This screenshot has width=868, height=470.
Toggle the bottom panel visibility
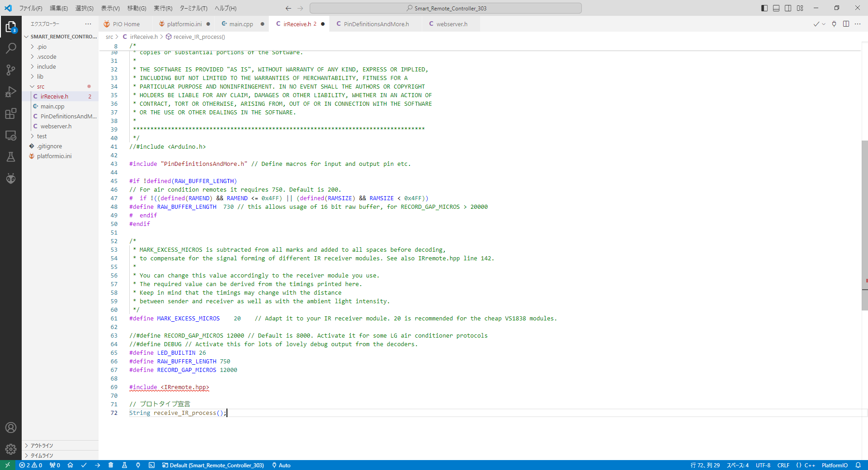point(776,8)
